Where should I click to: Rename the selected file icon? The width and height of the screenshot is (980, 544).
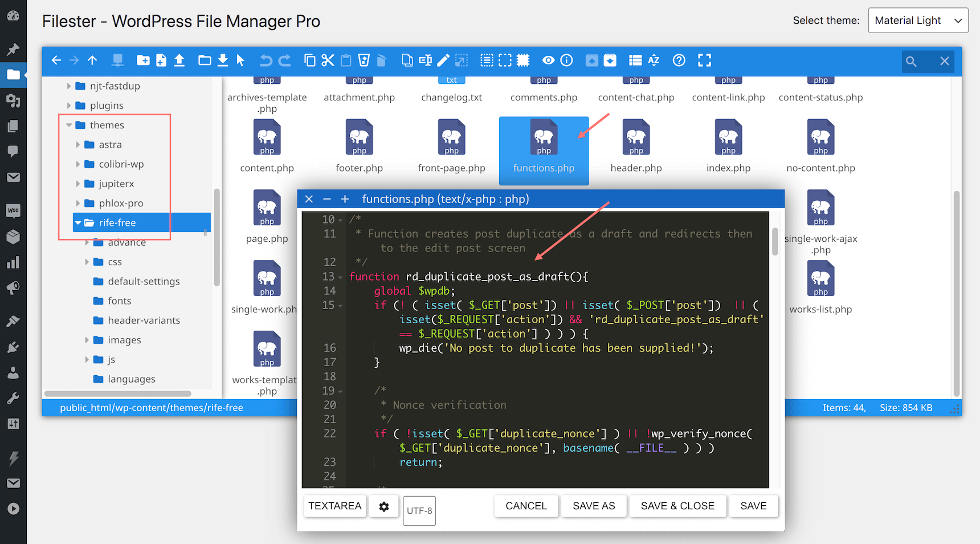pyautogui.click(x=425, y=60)
